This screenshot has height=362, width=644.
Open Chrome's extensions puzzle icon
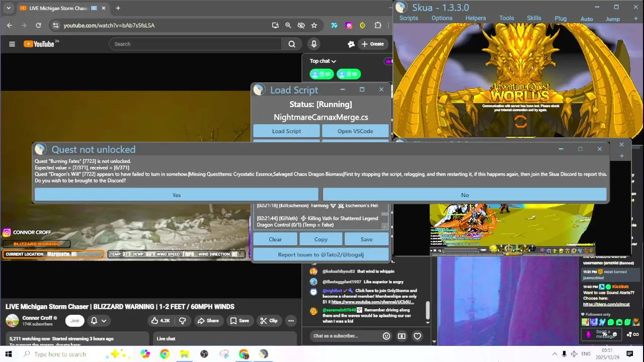point(378,25)
